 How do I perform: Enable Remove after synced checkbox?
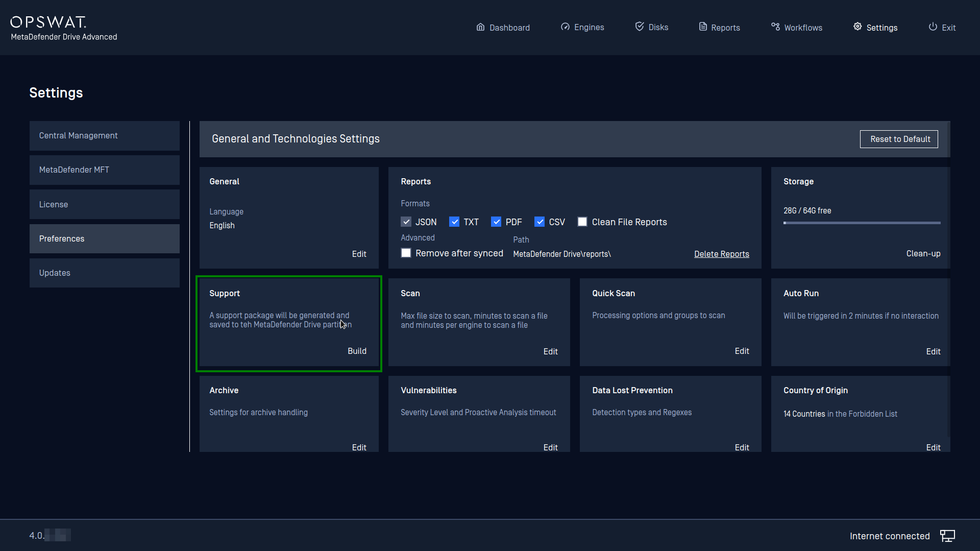click(406, 253)
